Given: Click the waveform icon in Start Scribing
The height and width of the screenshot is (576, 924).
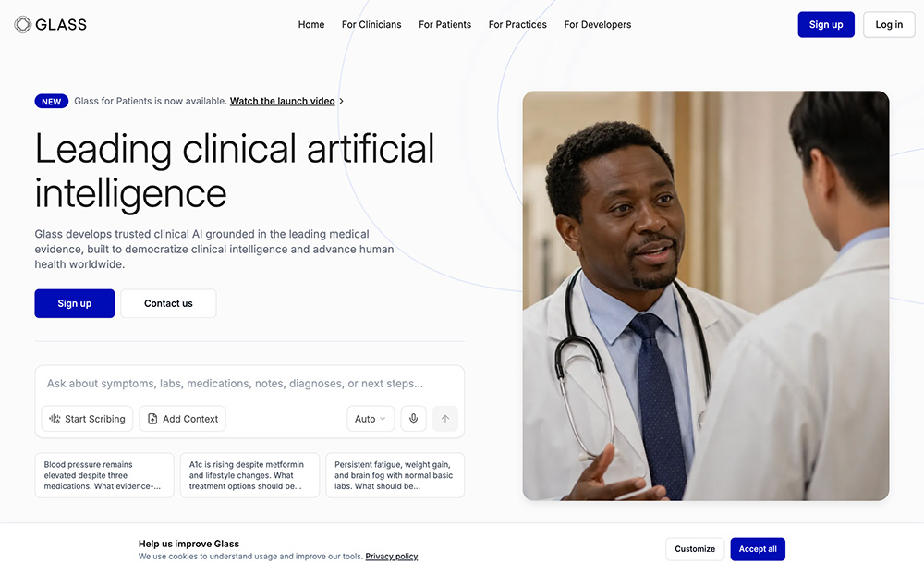Looking at the screenshot, I should pos(55,419).
